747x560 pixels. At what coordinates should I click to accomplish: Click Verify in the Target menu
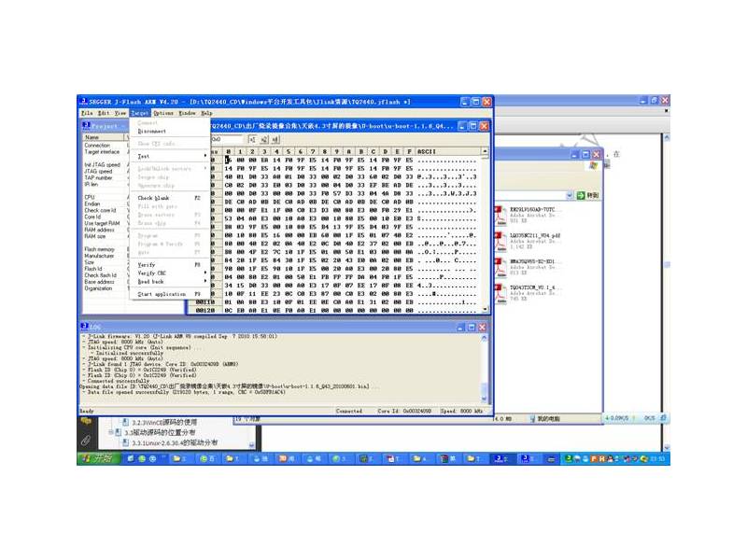pyautogui.click(x=148, y=264)
